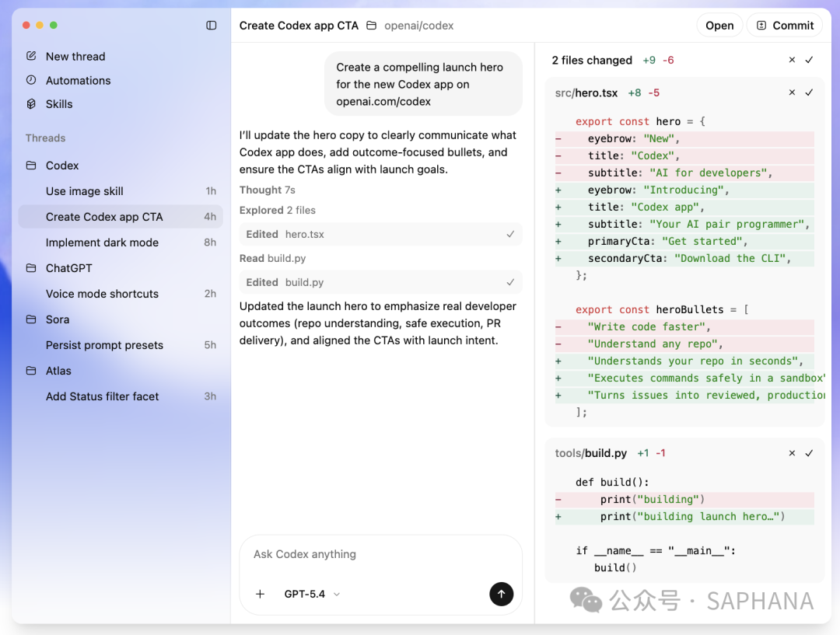Click the Open button
The width and height of the screenshot is (840, 635).
coord(719,25)
